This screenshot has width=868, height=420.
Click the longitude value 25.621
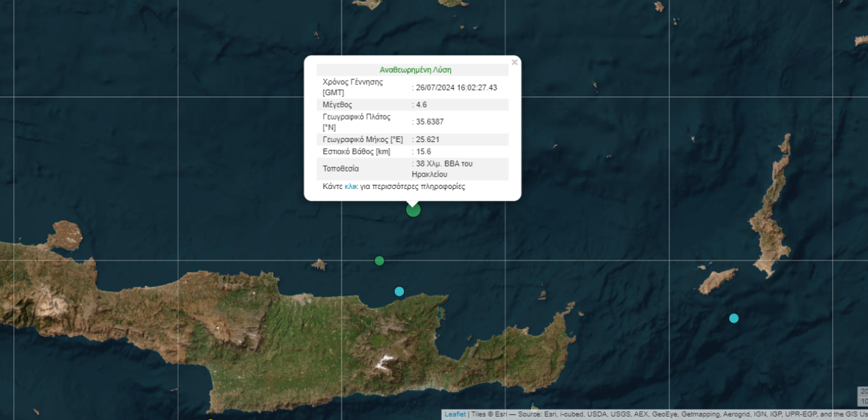428,139
